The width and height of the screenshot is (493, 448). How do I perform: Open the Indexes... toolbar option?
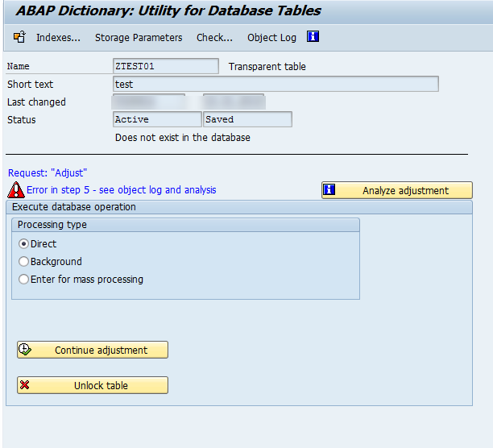pos(58,38)
